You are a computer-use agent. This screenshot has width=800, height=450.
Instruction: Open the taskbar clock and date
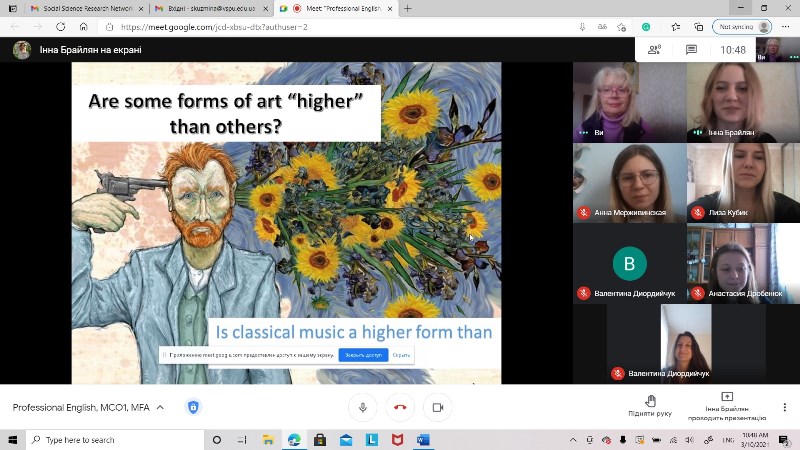[x=755, y=440]
